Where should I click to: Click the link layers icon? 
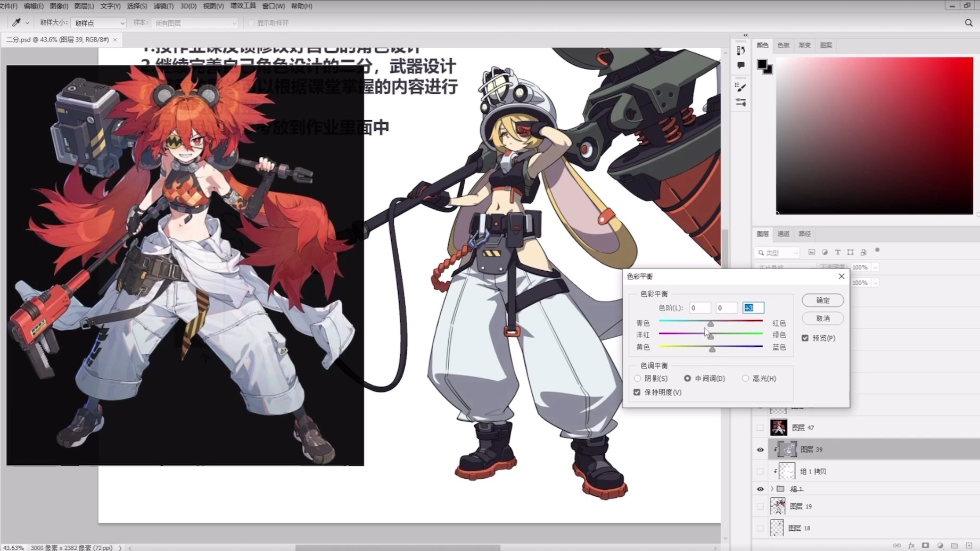coord(897,546)
